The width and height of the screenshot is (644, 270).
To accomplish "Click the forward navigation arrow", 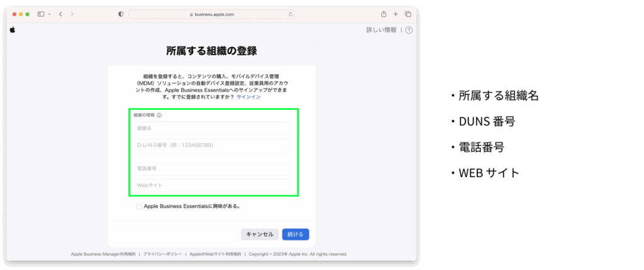I will point(72,14).
